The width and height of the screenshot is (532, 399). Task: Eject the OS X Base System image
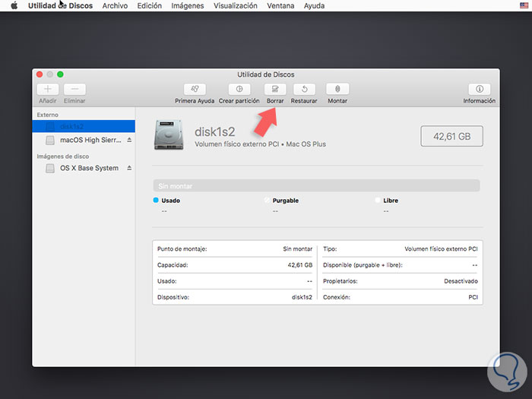129,168
